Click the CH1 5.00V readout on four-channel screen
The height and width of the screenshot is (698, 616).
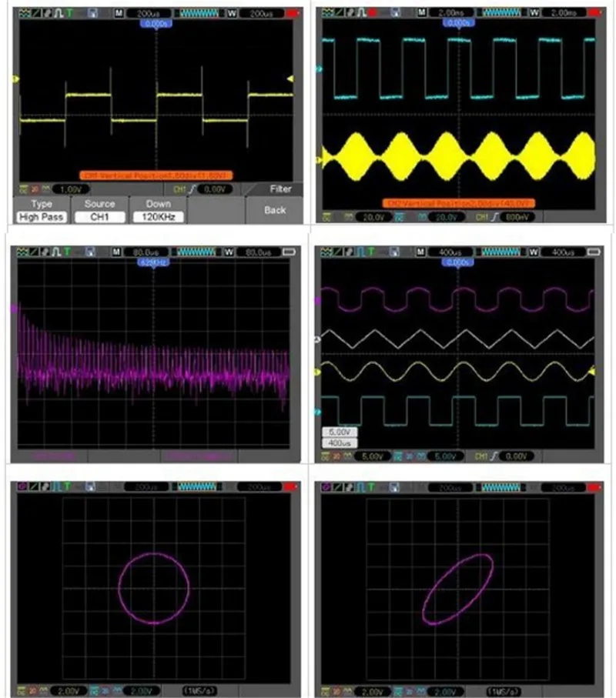(372, 456)
